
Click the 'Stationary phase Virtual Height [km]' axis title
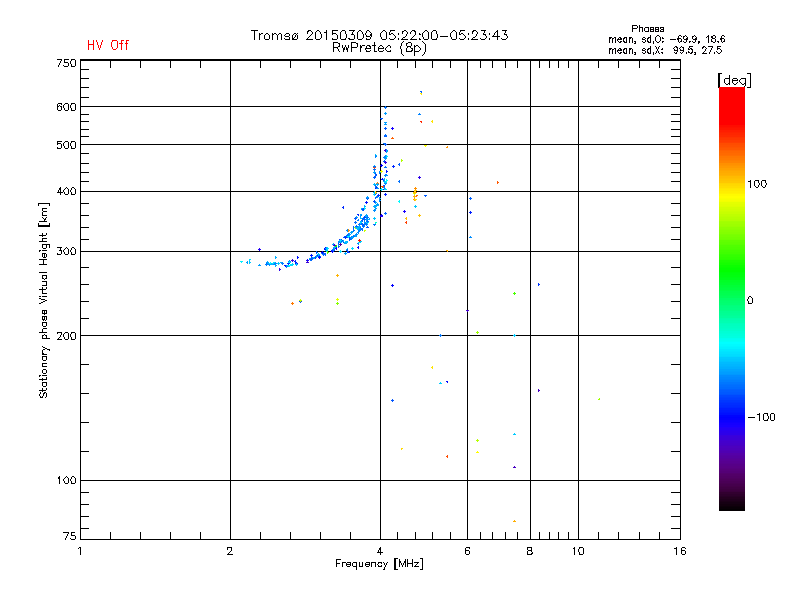coord(44,300)
